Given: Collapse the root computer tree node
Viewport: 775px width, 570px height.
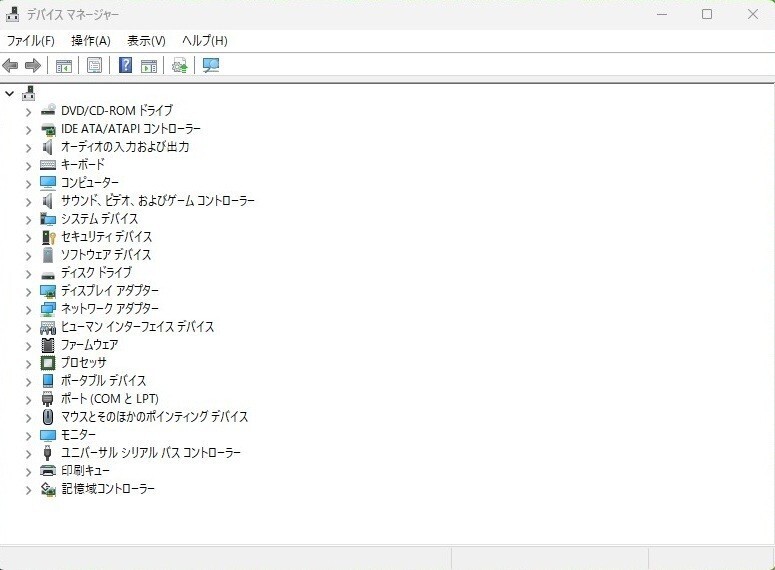Looking at the screenshot, I should 9,93.
